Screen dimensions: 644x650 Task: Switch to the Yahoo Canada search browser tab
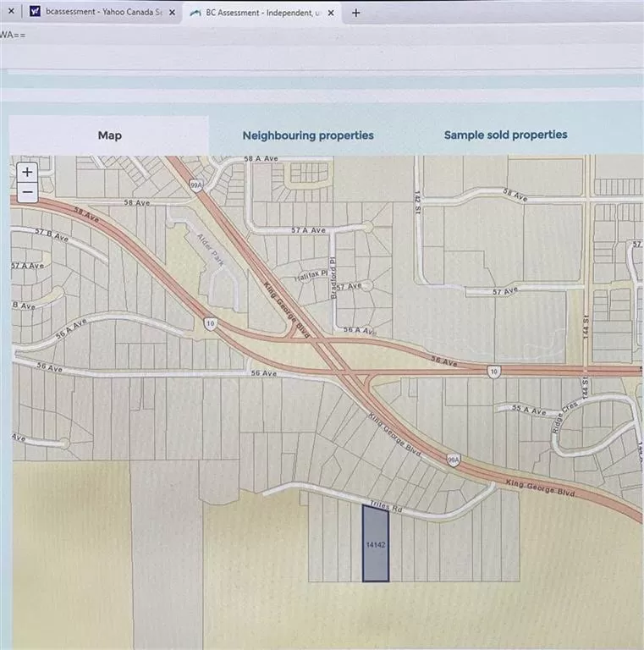coord(93,13)
